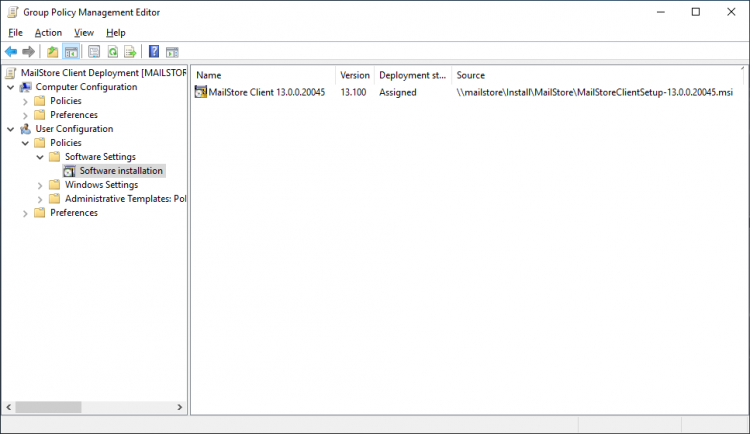Image resolution: width=750 pixels, height=434 pixels.
Task: Expand the Administrative Templates folder
Action: click(x=40, y=199)
